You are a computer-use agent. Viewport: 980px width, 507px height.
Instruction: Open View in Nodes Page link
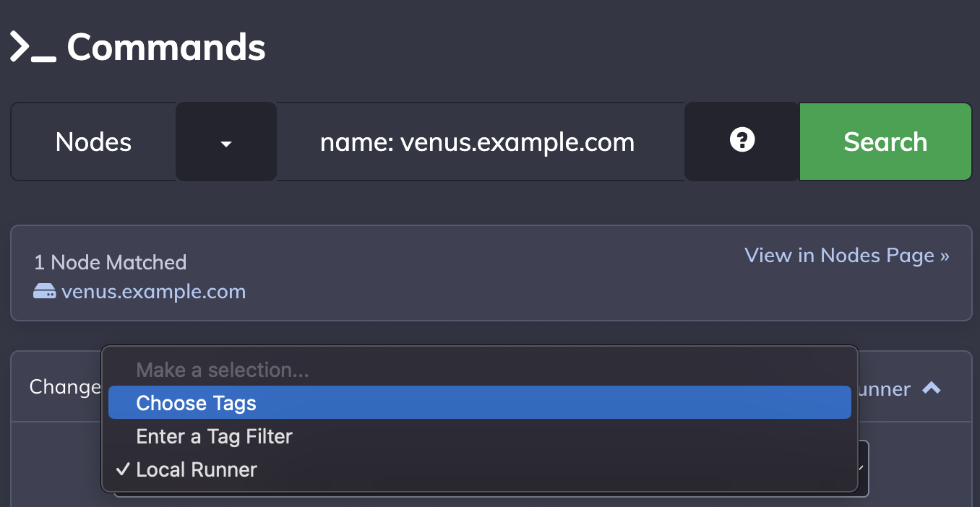tap(847, 256)
